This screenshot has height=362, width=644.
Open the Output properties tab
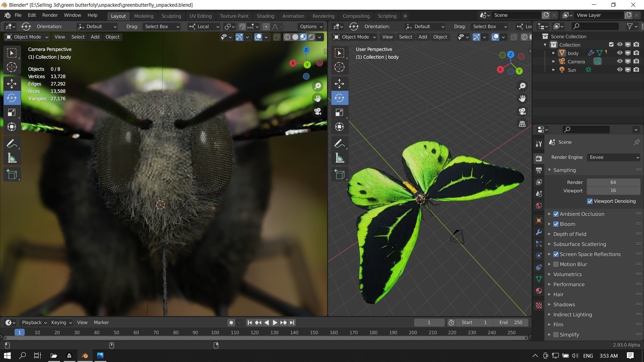(539, 170)
